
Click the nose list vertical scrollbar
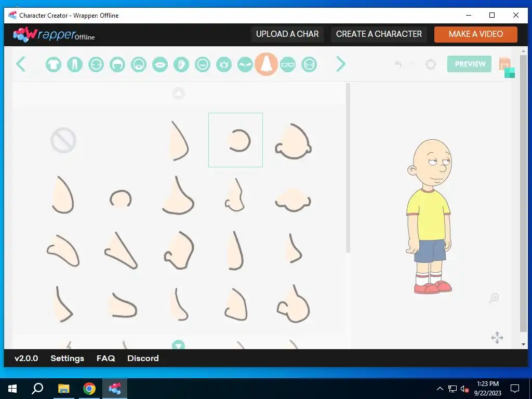click(348, 168)
